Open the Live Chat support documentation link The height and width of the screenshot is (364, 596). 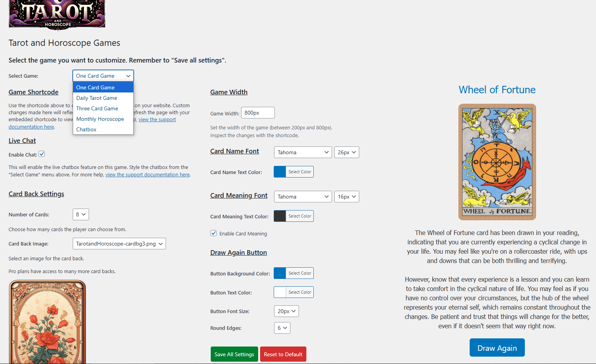(148, 175)
